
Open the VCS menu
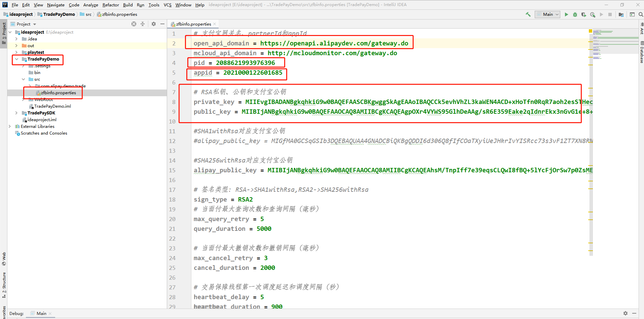167,5
